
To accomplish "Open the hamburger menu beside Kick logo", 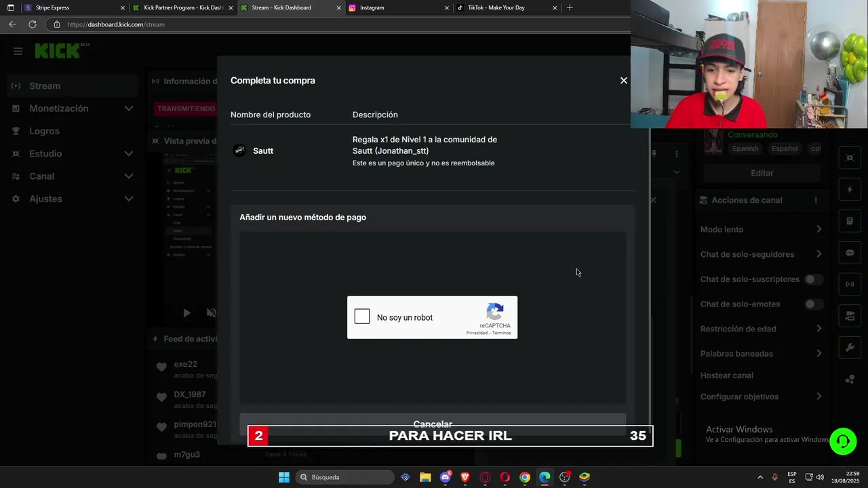I will (18, 51).
